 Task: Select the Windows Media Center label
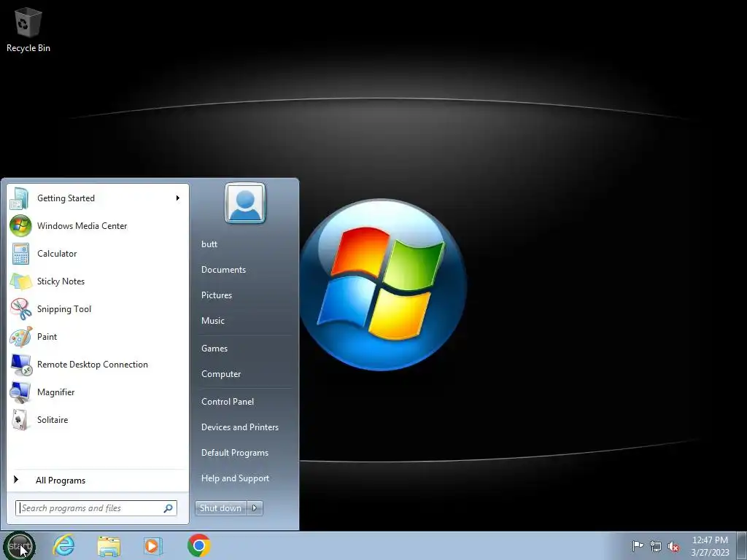pos(82,226)
